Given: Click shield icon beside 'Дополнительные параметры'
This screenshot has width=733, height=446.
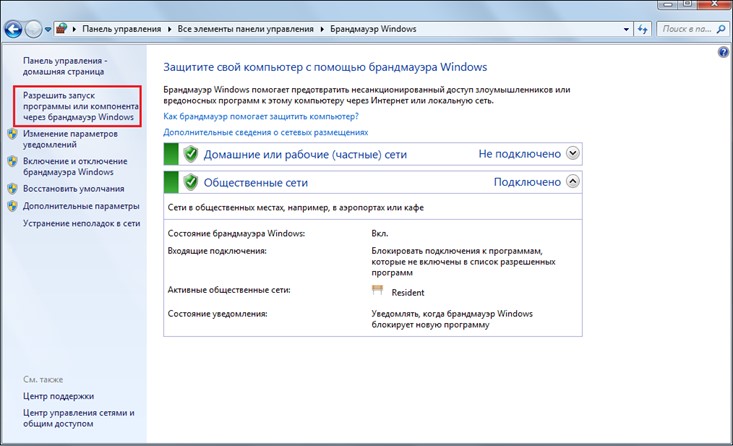Looking at the screenshot, I should tap(13, 206).
